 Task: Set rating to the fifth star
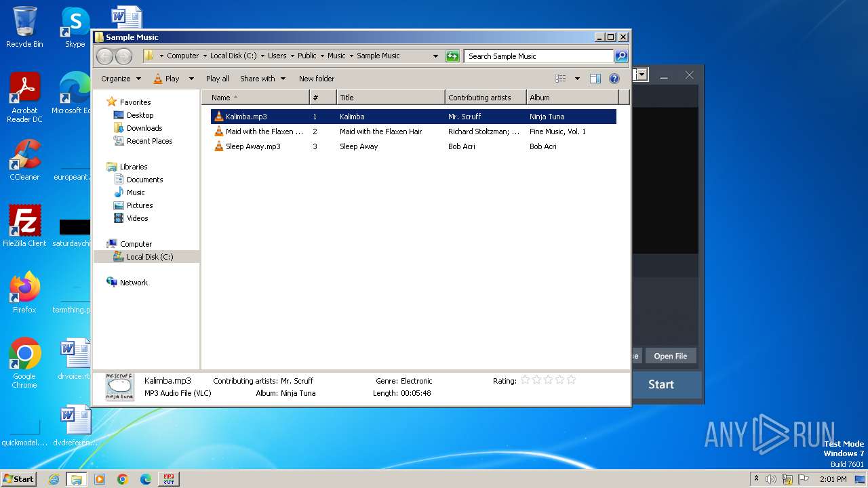(571, 380)
